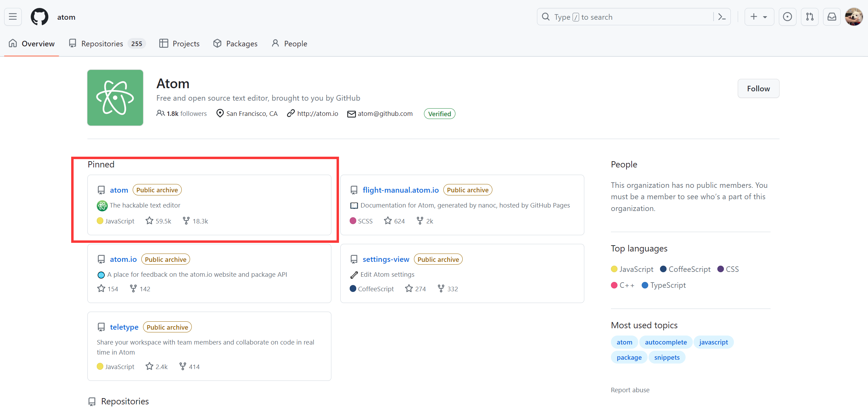Click the San Francisco, CA location text
Viewport: 868px width, 413px height.
point(252,113)
